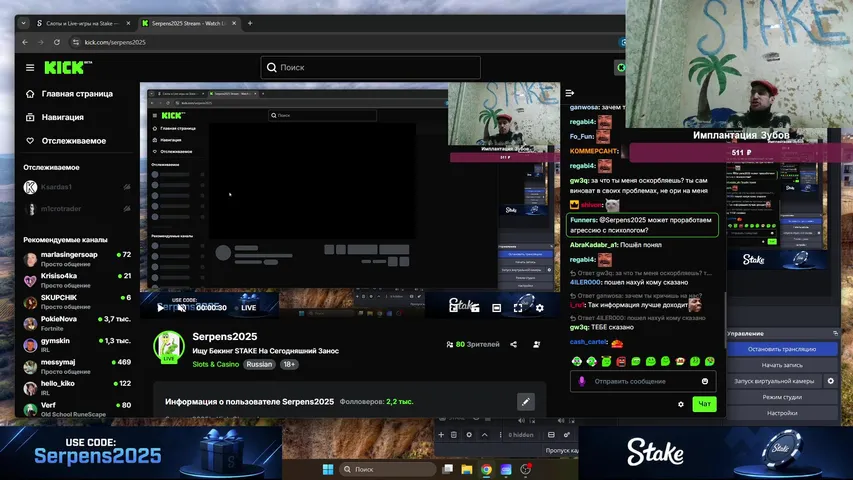
Task: Open the emoji picker in chat input
Action: click(705, 381)
